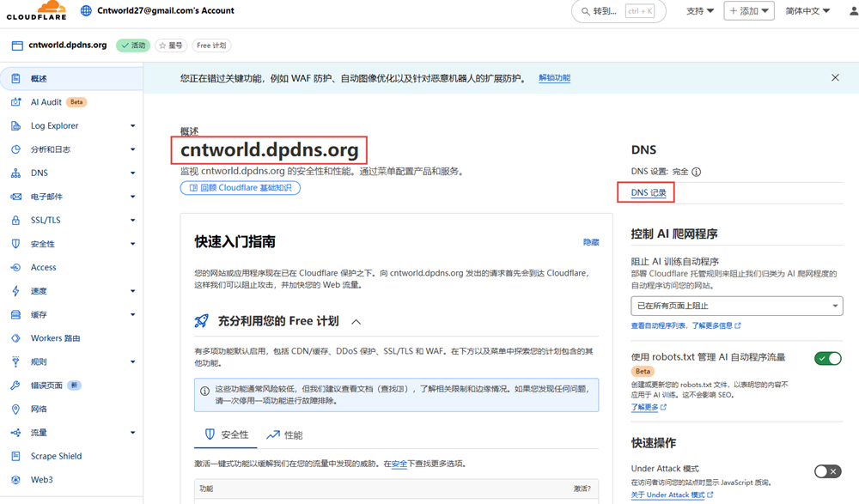Star the site with 星号 button
Viewport: 859px width, 504px height.
click(171, 46)
